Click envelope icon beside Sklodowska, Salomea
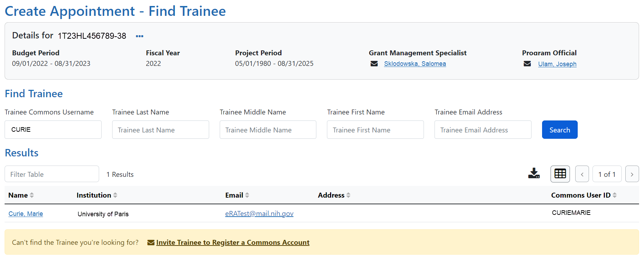Image resolution: width=644 pixels, height=261 pixels. (374, 64)
